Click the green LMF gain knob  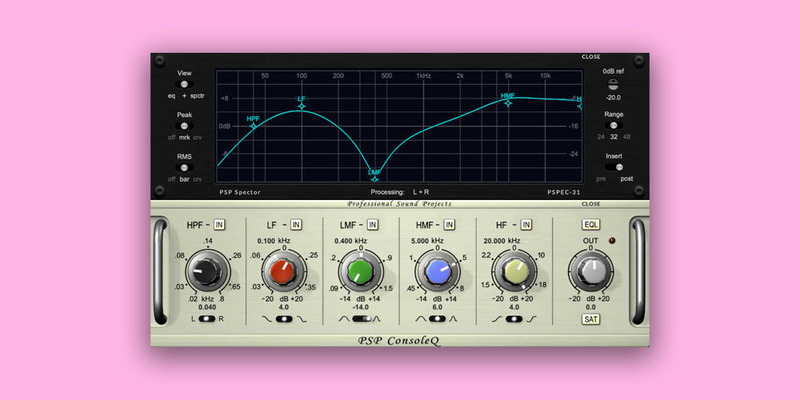pyautogui.click(x=360, y=271)
